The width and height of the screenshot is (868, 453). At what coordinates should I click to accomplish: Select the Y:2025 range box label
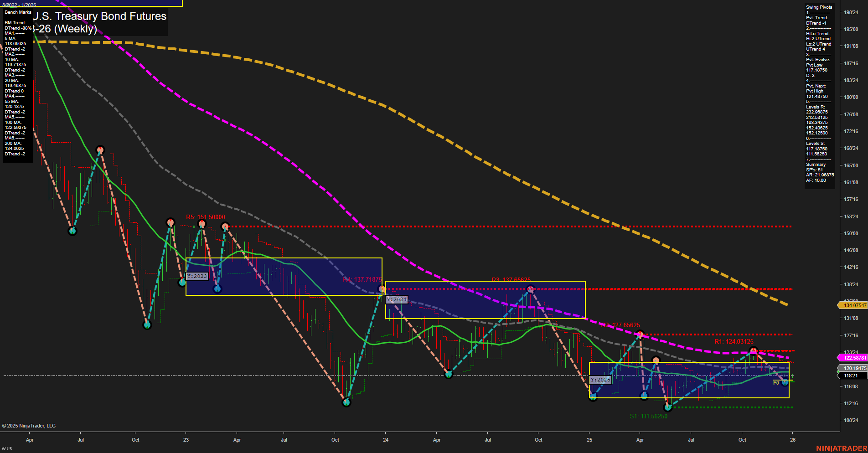click(x=600, y=379)
